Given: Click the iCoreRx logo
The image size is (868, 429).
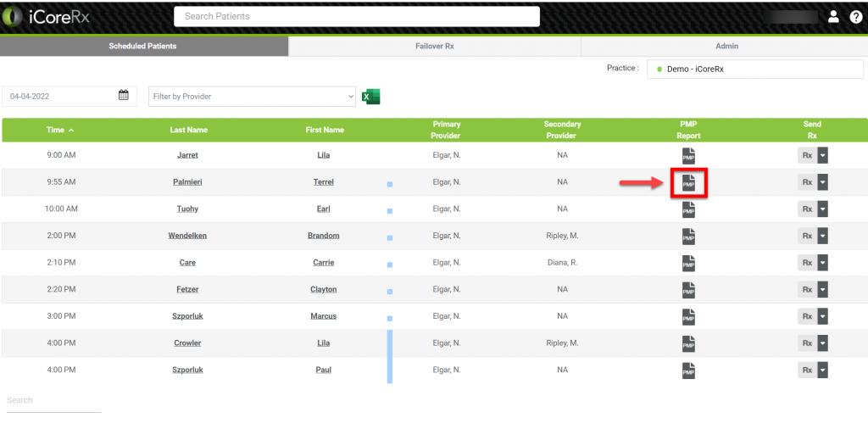Looking at the screenshot, I should pyautogui.click(x=46, y=17).
